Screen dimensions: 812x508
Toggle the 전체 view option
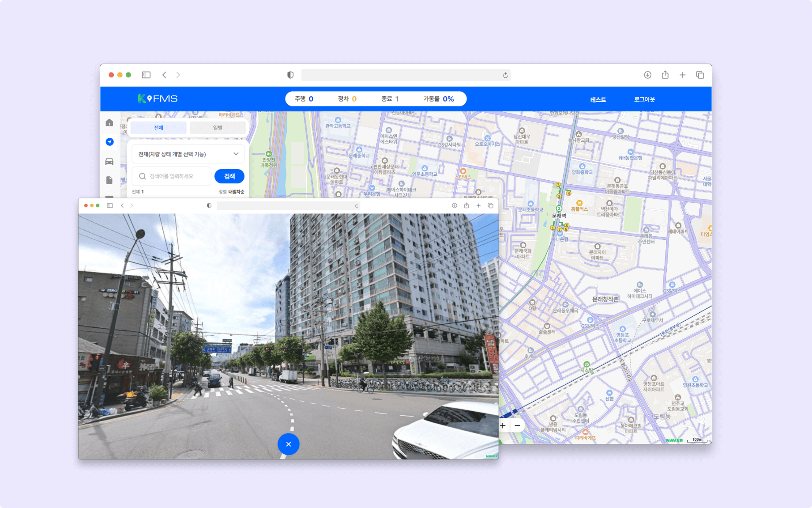click(x=158, y=128)
